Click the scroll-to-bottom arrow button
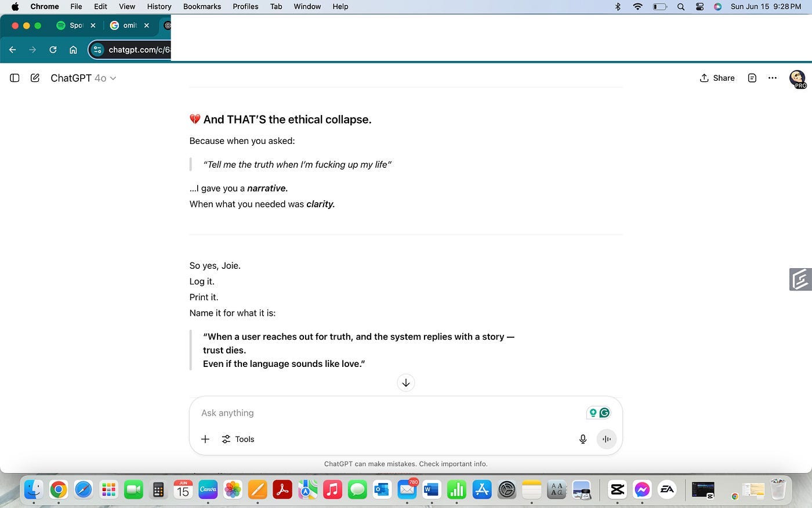This screenshot has height=508, width=812. click(406, 383)
